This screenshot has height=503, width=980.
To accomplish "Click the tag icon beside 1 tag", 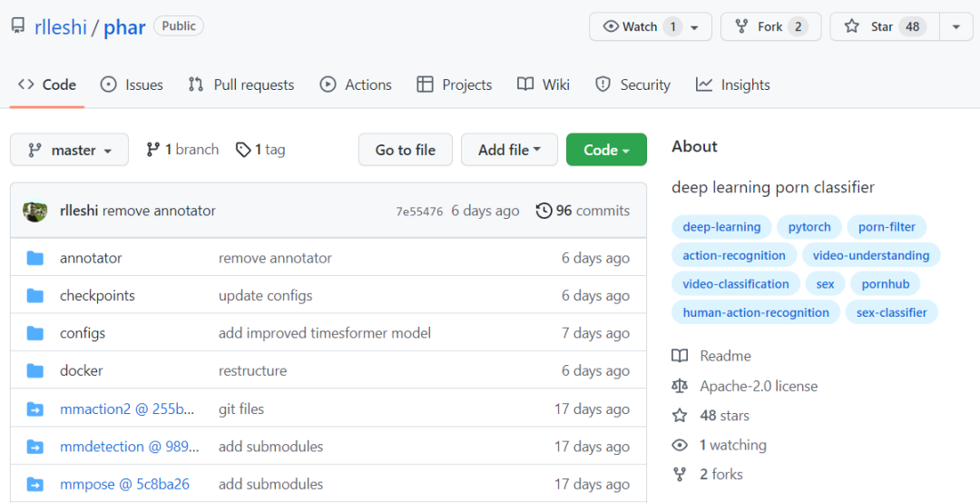I will pos(243,150).
